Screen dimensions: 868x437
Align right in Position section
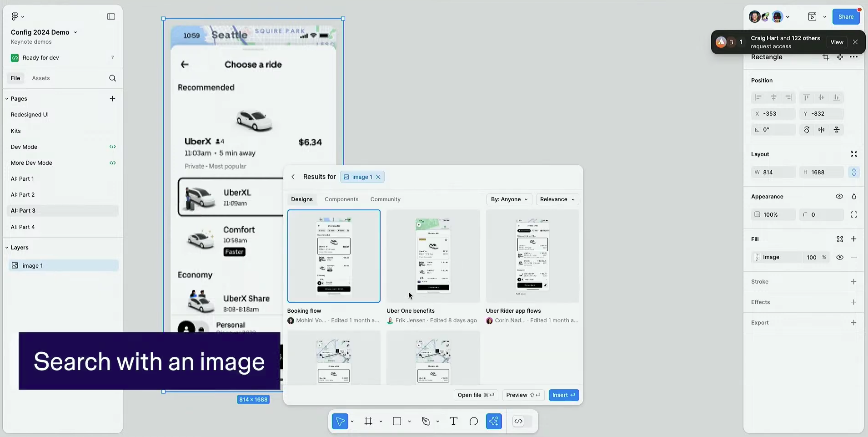[789, 97]
